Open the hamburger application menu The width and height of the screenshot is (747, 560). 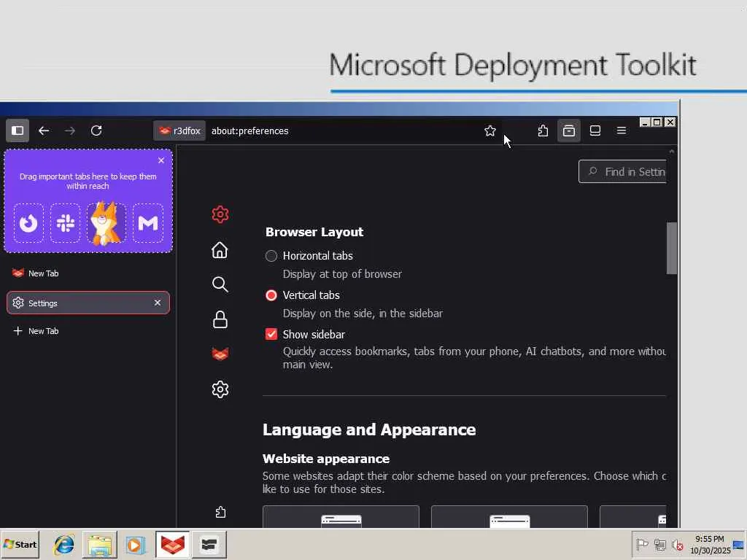622,131
